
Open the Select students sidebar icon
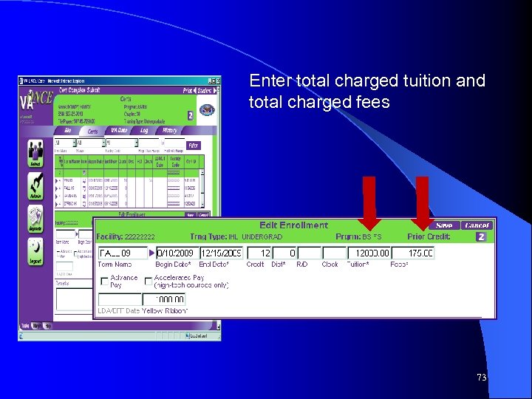(x=35, y=154)
